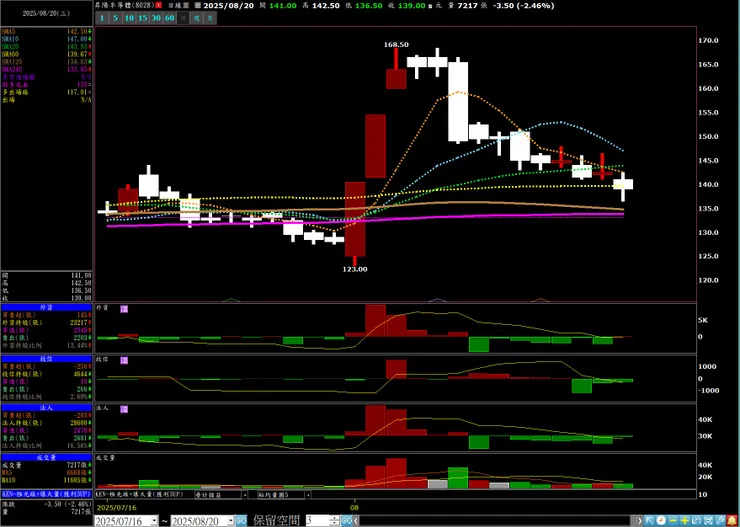Click the 保留空間 spinner arrows
Viewport: 740px width, 527px height.
335,521
